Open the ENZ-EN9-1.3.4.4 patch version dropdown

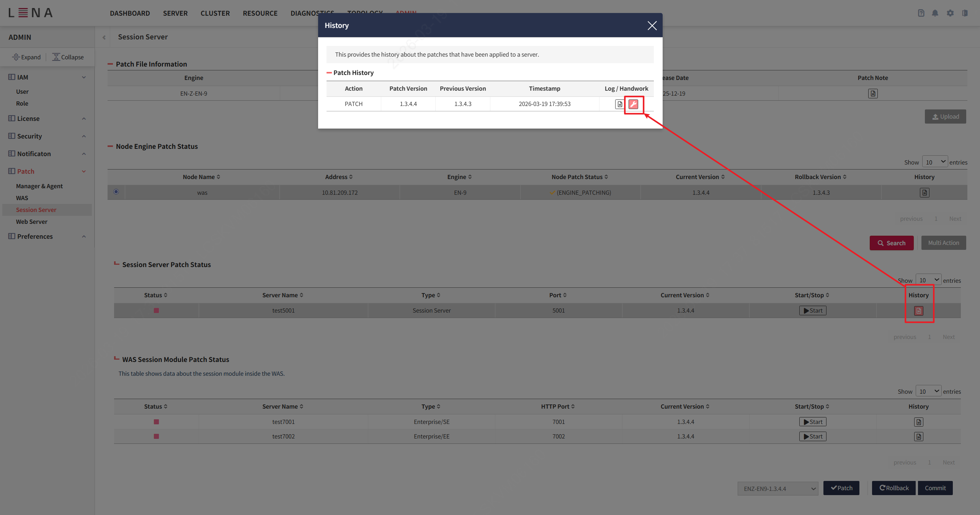pos(778,489)
